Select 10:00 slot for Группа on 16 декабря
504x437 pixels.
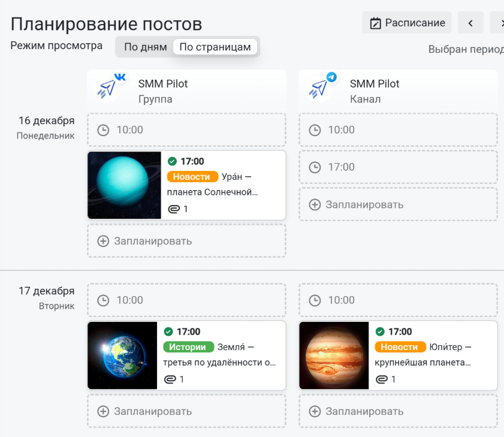click(186, 130)
